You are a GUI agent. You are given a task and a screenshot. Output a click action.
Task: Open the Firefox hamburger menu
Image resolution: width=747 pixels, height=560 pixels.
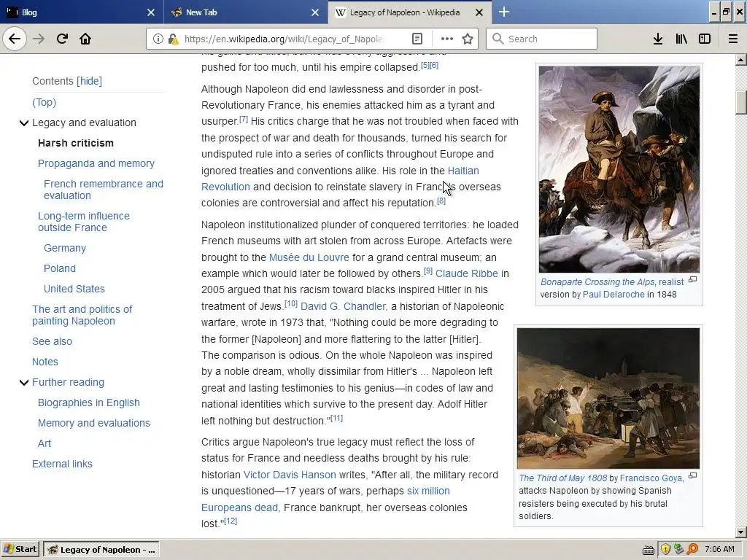point(733,39)
